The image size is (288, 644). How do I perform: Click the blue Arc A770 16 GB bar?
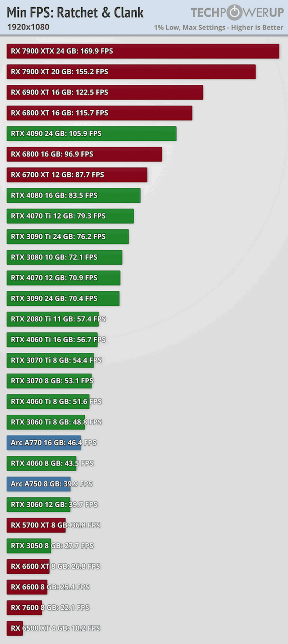44,443
